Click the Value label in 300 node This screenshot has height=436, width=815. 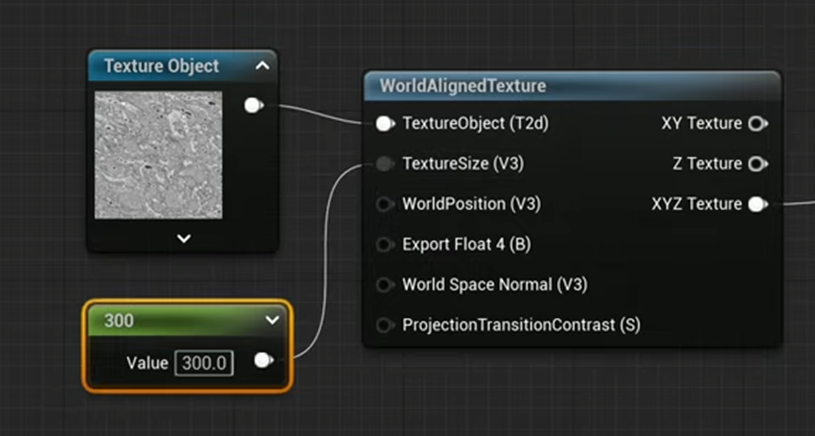point(147,363)
